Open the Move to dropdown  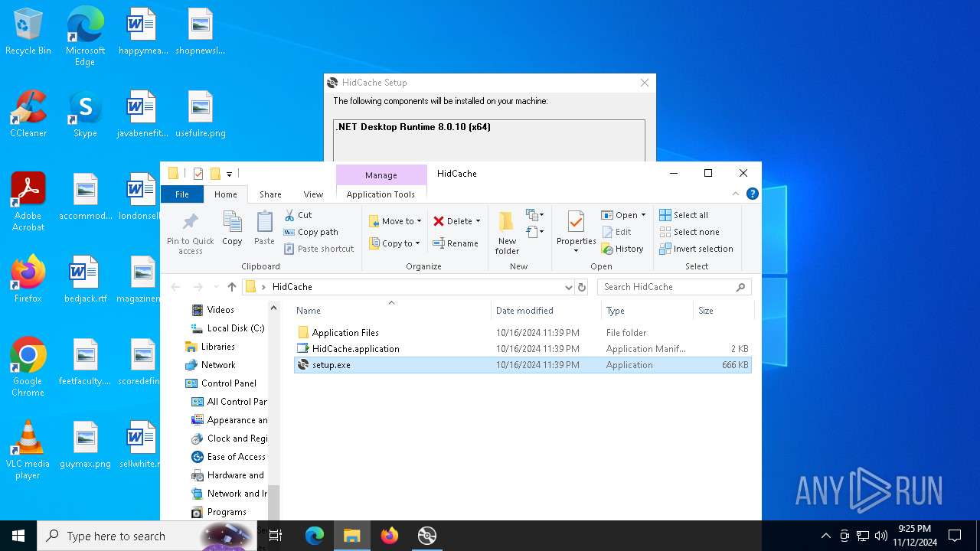[395, 221]
